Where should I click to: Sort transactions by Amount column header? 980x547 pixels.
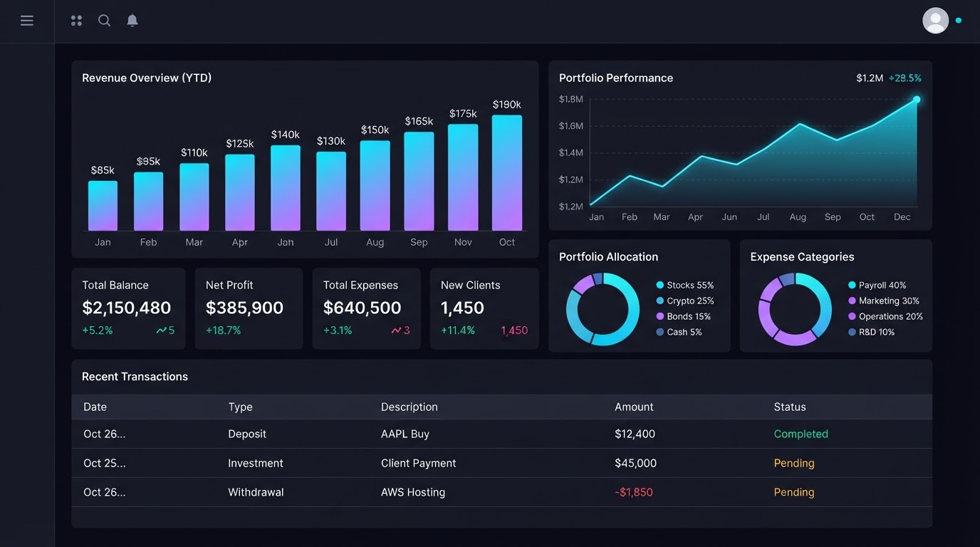coord(634,407)
